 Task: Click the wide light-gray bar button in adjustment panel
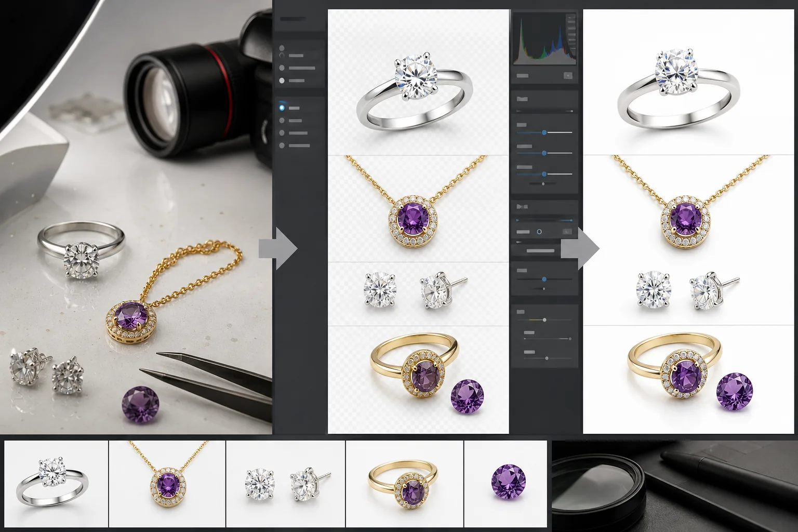(540, 250)
